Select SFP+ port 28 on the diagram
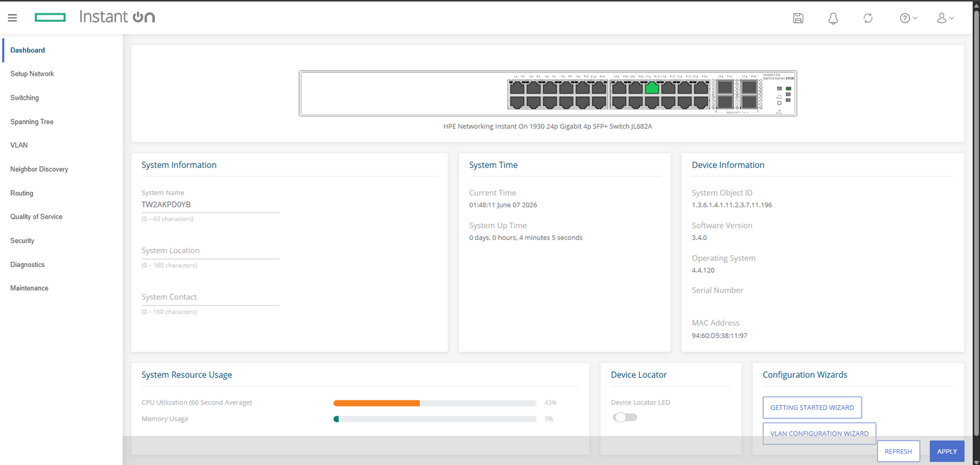 (x=749, y=102)
